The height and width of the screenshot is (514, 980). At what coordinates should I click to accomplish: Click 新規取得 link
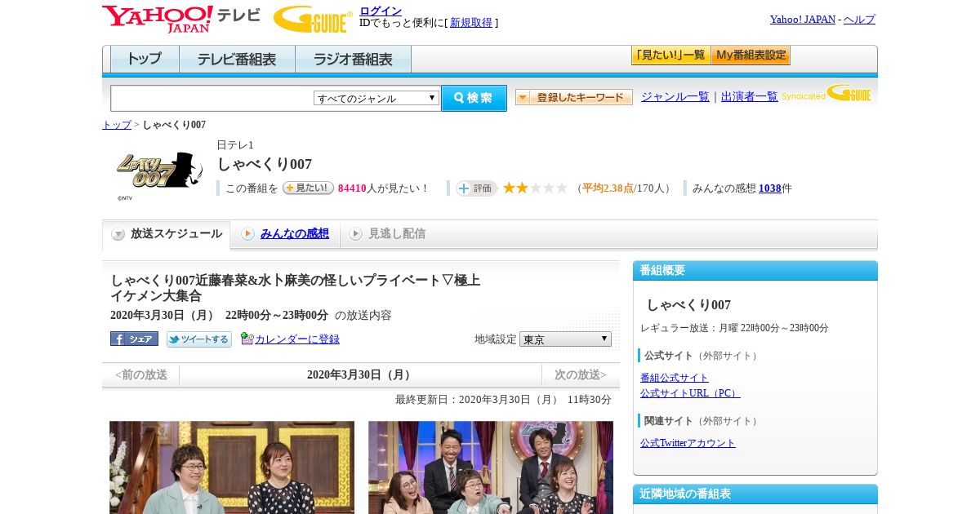coord(471,23)
